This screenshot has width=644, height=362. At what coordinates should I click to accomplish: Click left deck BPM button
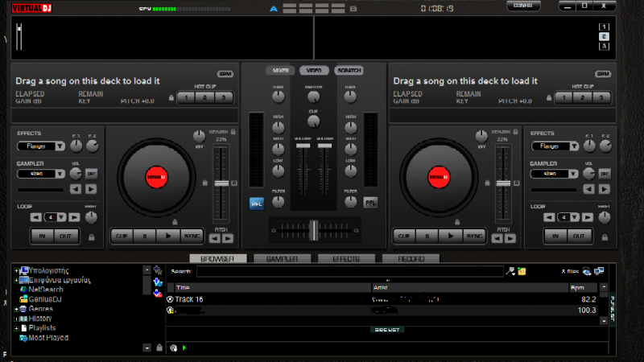pyautogui.click(x=225, y=74)
